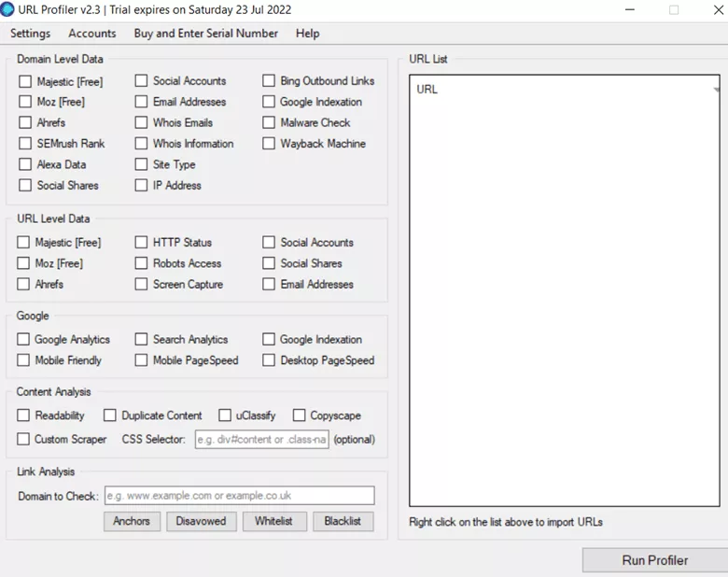Check the Robots Access option
Screen dimensions: 728x577
point(141,263)
